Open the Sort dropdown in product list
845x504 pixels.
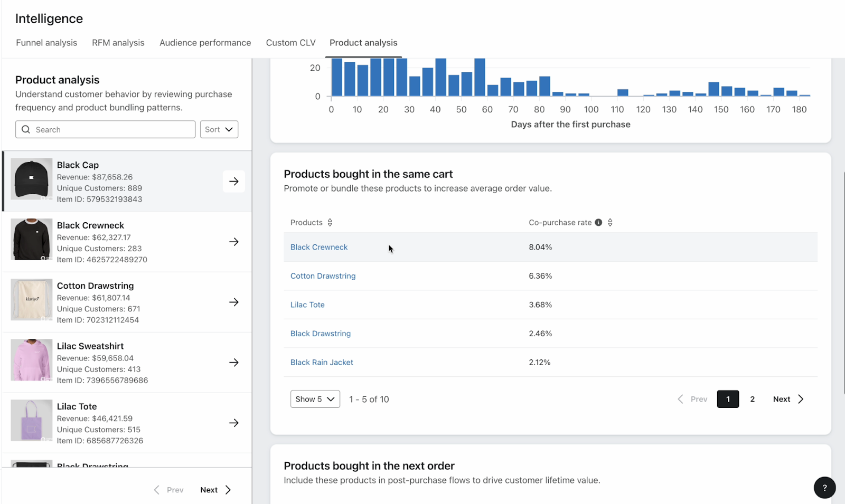tap(219, 129)
